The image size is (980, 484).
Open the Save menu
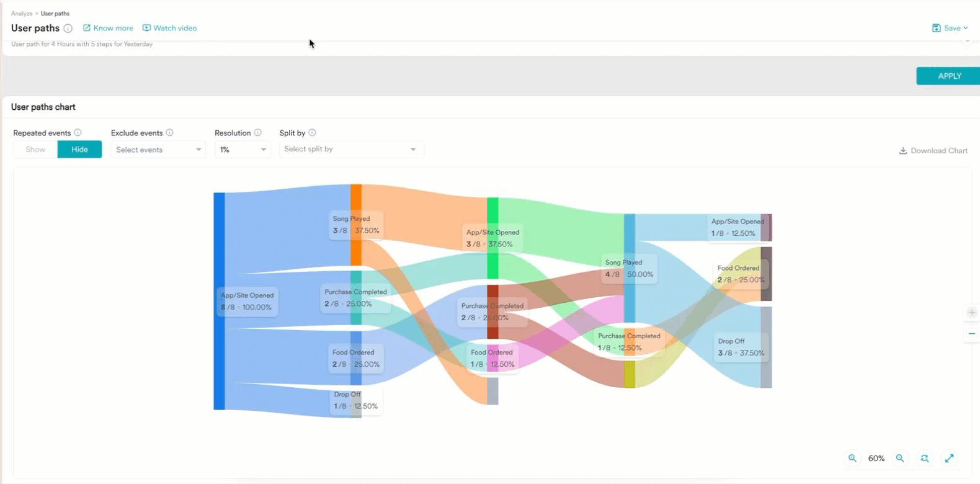pos(950,28)
